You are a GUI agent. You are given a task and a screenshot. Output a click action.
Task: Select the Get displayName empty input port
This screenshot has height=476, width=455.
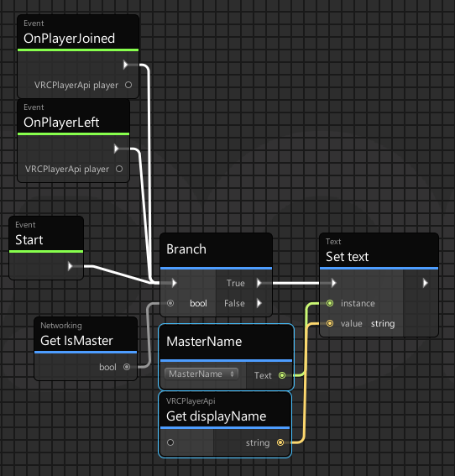[x=170, y=442]
